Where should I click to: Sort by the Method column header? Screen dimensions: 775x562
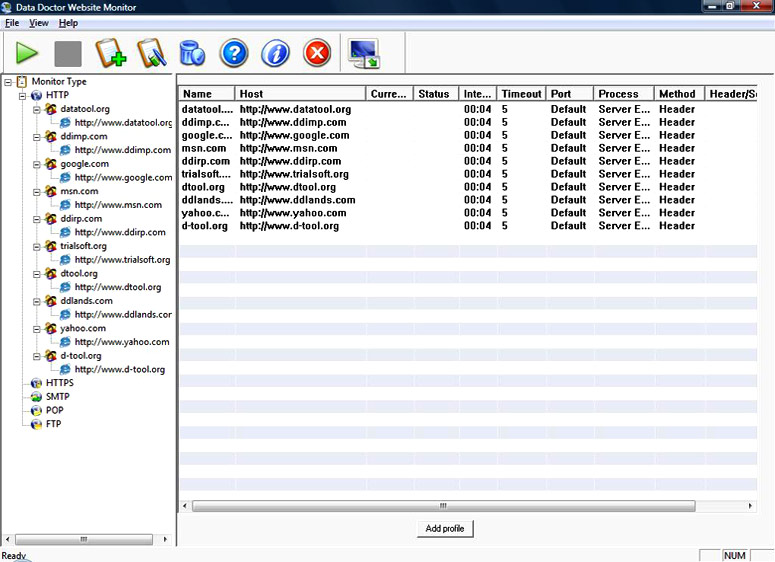[x=680, y=93]
